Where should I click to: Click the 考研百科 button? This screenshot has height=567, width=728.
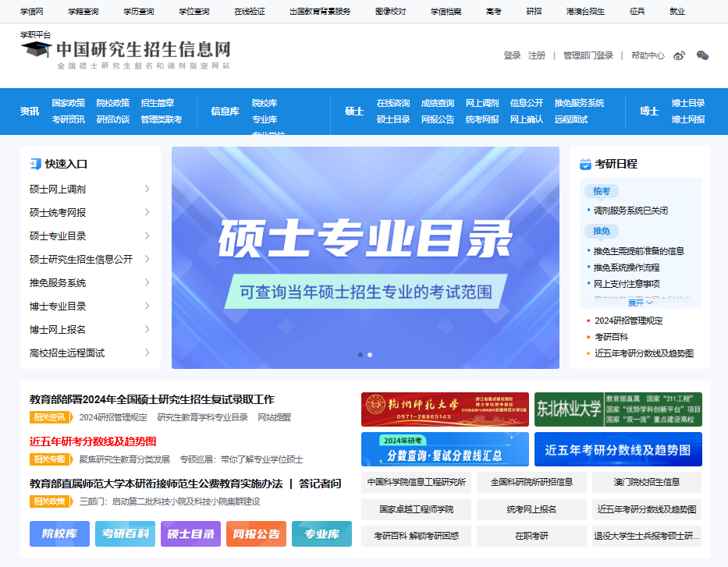(x=125, y=533)
